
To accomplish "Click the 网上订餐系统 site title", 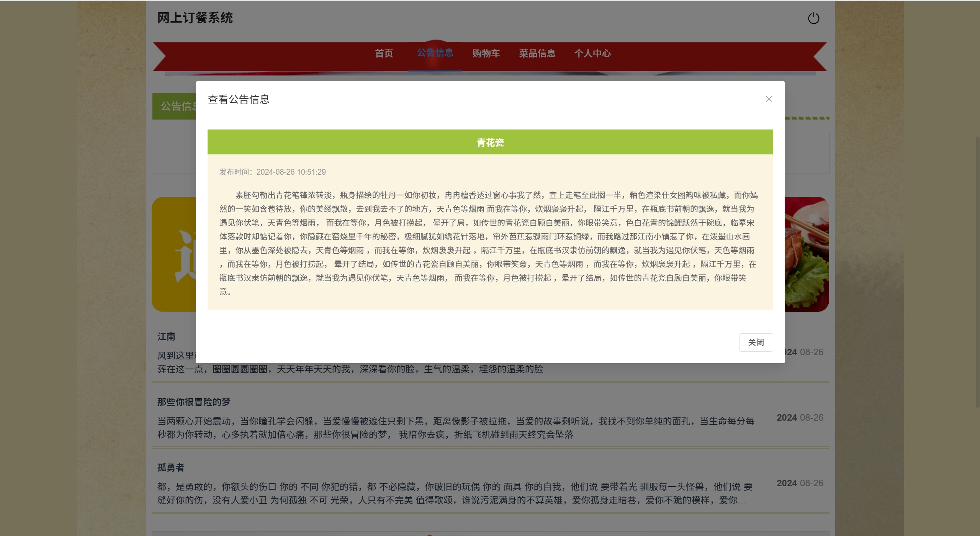I will pos(195,18).
